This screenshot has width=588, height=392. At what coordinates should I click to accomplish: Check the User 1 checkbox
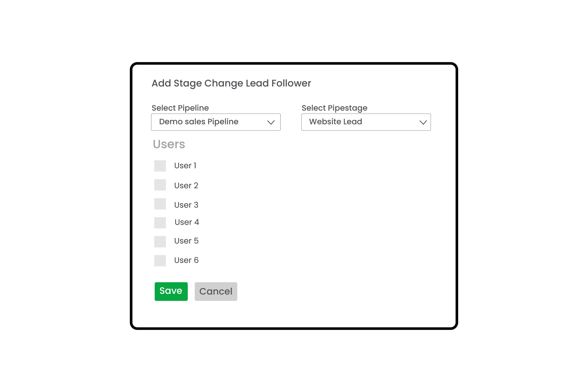pyautogui.click(x=160, y=166)
